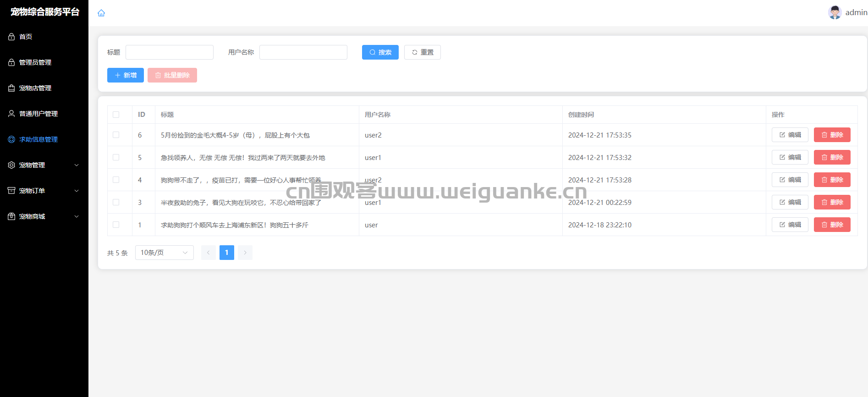Click the 重置 button

pos(423,52)
